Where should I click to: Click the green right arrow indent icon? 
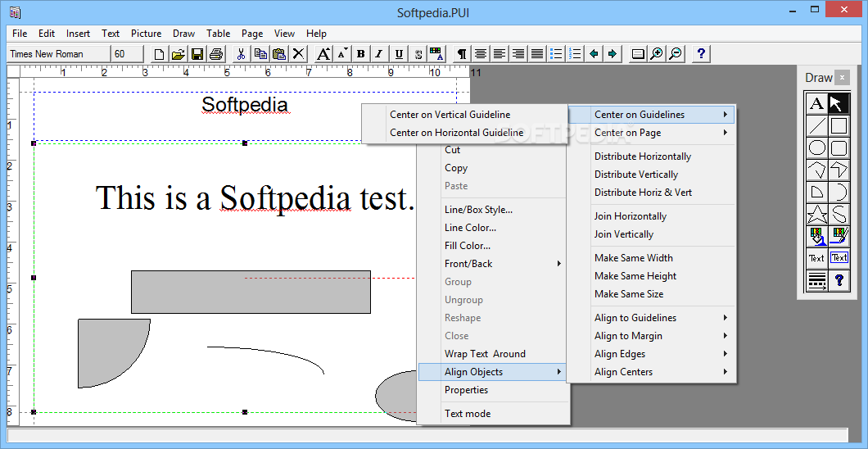point(613,54)
